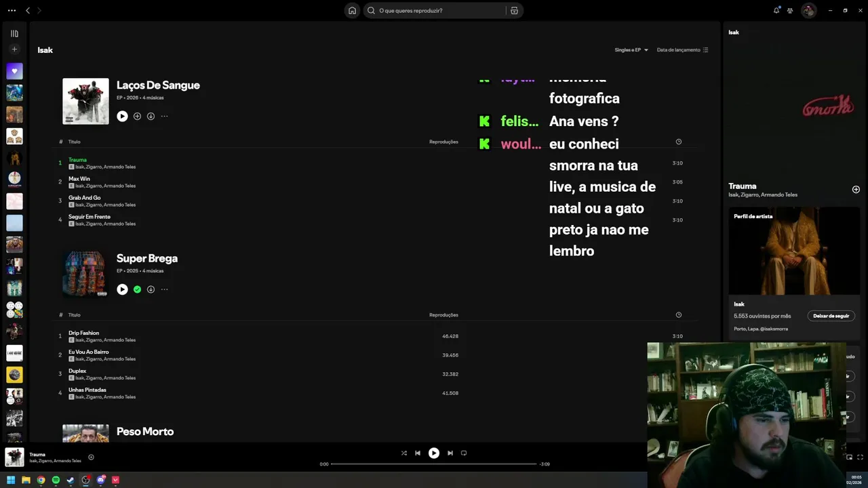Open Discord from taskbar
The width and height of the screenshot is (868, 488).
pyautogui.click(x=100, y=480)
